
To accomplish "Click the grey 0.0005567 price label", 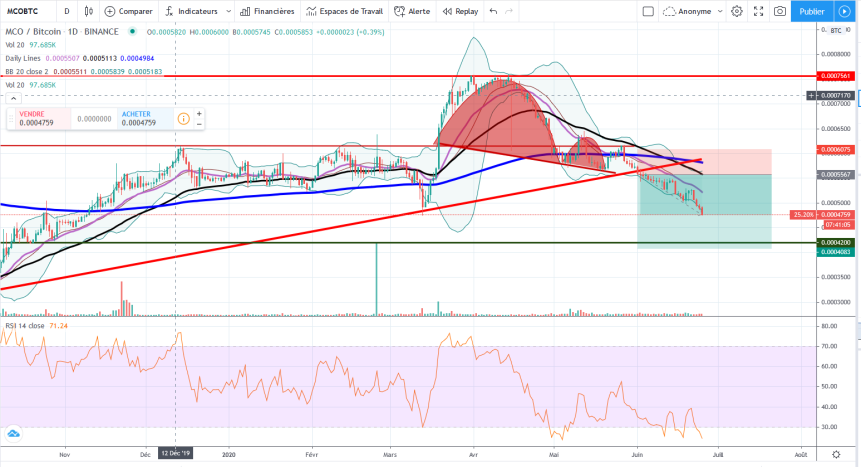I will coord(835,175).
